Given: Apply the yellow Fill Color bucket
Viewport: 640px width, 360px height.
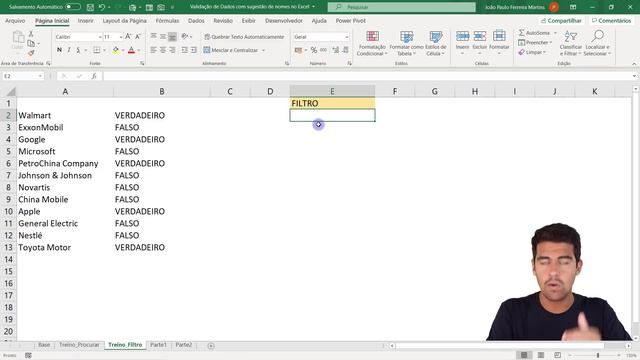Looking at the screenshot, I should coord(116,50).
